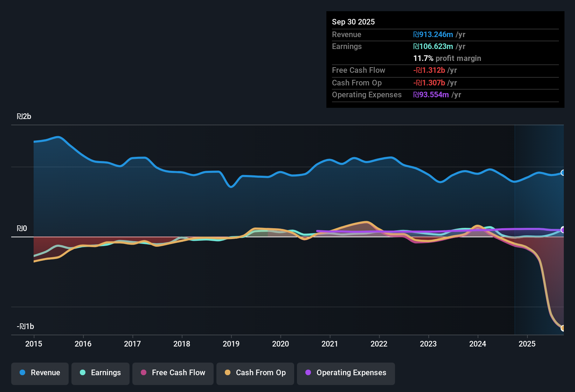Toggle the Free Cash Flow series off
This screenshot has width=575, height=392.
tap(173, 373)
